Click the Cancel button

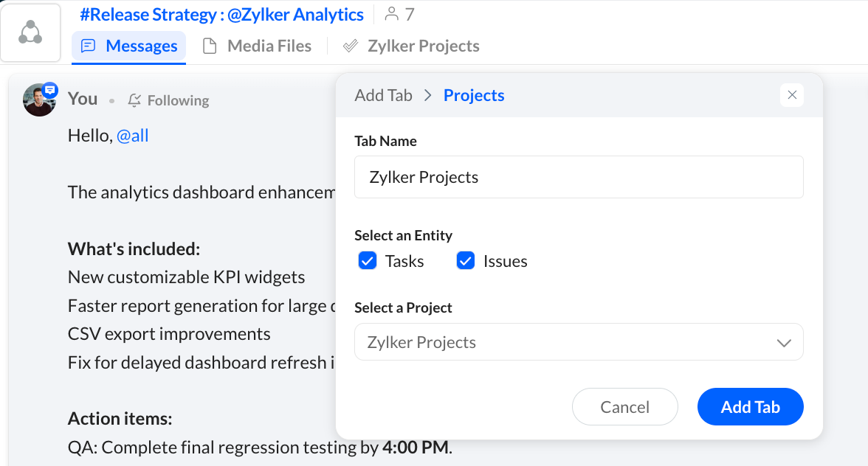625,407
